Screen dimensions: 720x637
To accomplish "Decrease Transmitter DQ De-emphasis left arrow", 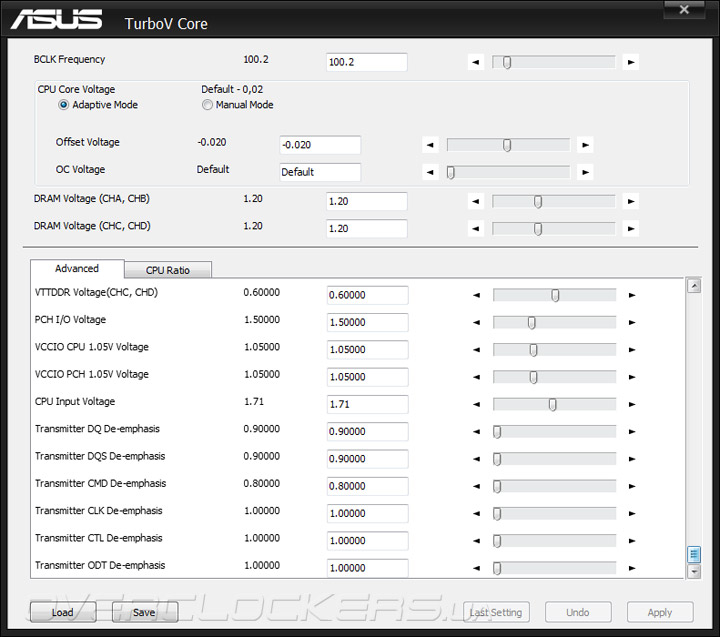I will click(x=477, y=432).
